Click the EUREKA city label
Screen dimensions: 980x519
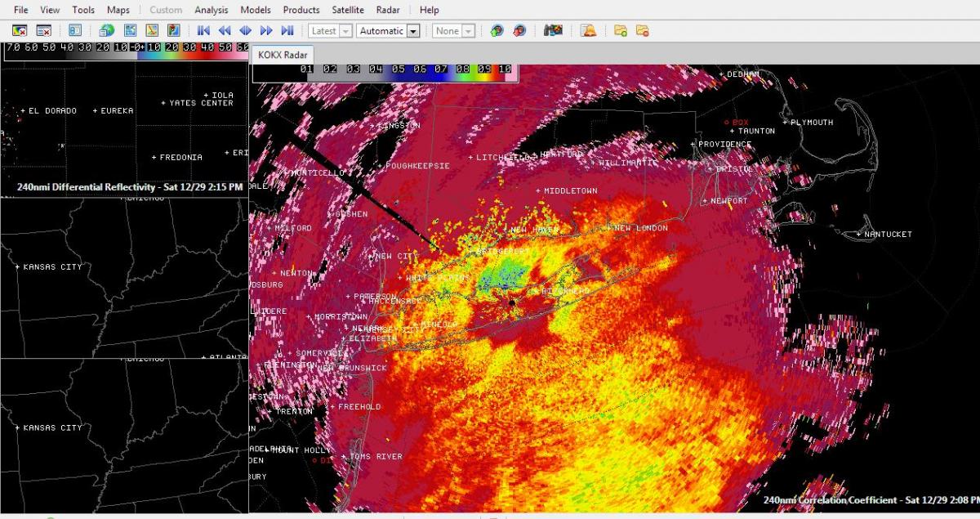[117, 110]
